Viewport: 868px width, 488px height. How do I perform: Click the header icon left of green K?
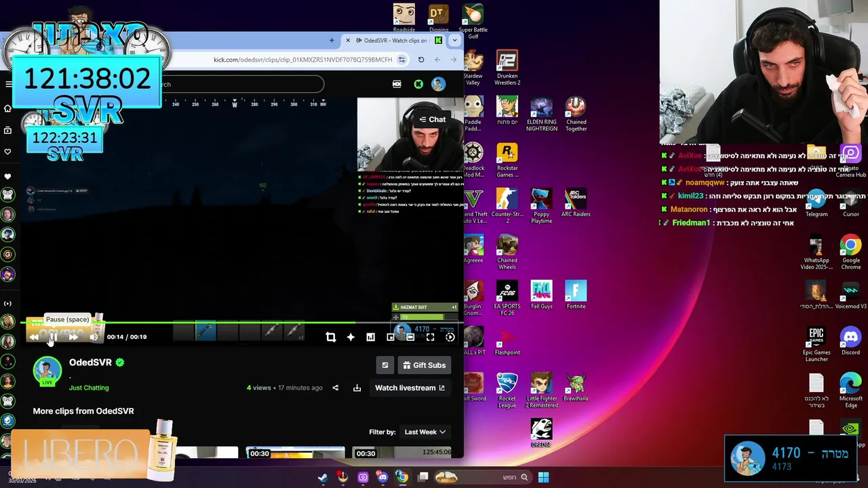pyautogui.click(x=397, y=84)
